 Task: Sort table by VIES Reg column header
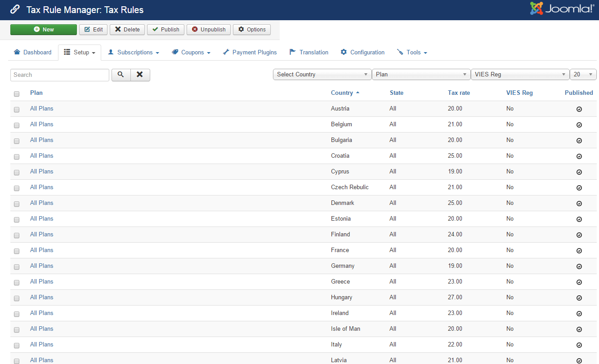tap(519, 93)
